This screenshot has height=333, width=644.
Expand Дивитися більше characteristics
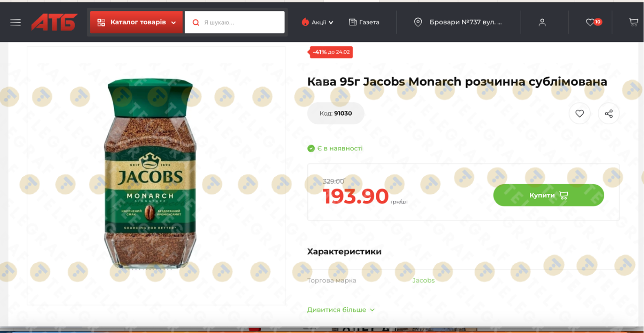click(x=341, y=310)
